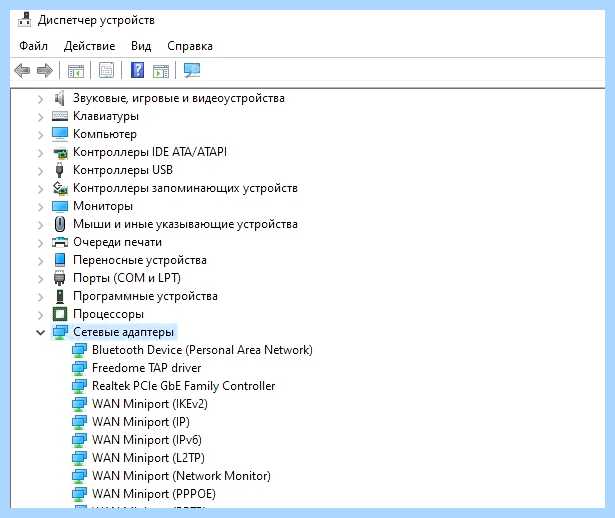Click the Realtek PCIe GbE adapter icon
This screenshot has height=518, width=615.
click(x=79, y=386)
